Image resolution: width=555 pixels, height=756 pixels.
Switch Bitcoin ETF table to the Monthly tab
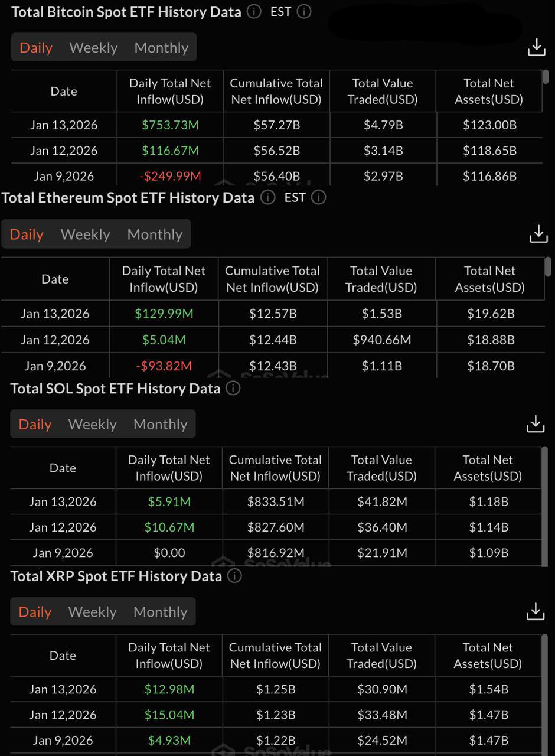pos(161,48)
